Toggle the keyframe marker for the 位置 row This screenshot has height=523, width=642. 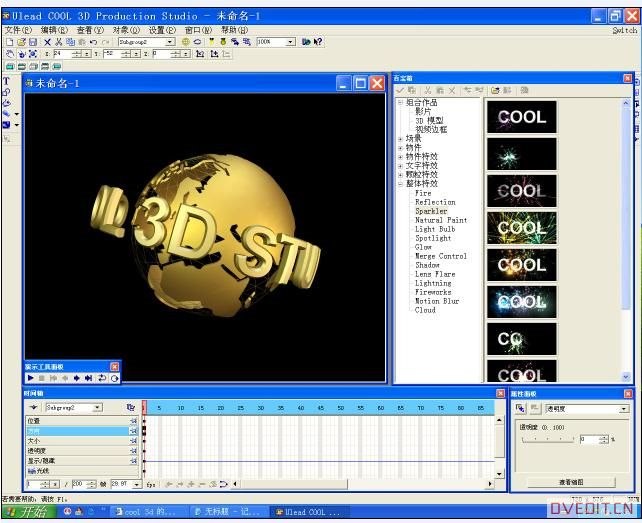pyautogui.click(x=133, y=421)
